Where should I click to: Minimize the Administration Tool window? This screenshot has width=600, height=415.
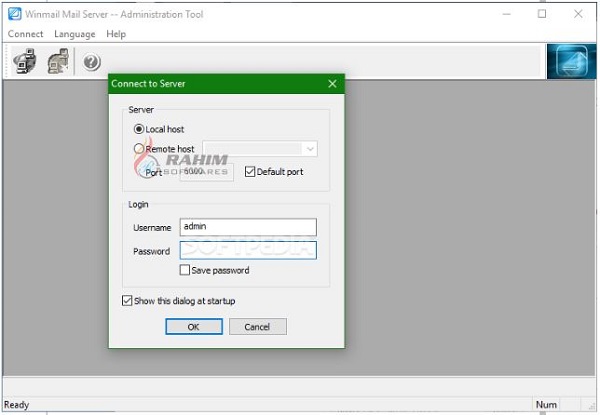point(506,14)
